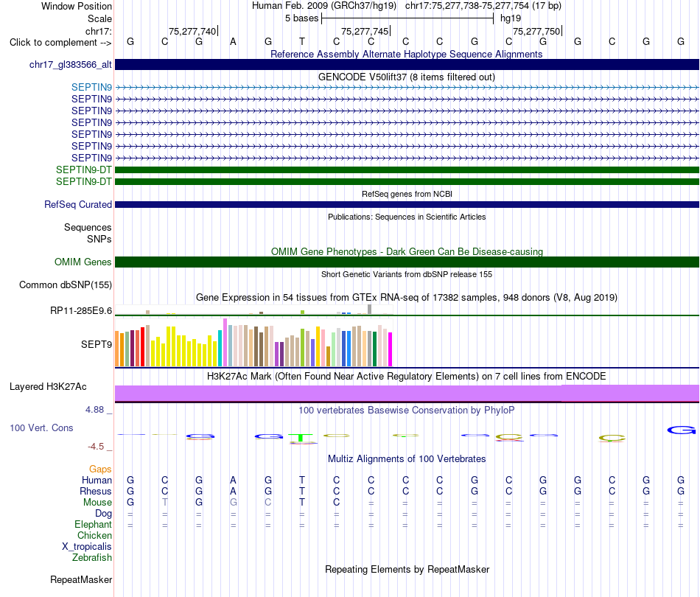Viewport: 700px width, 597px height.
Task: Click the large blue G in conservation logo
Action: coord(682,430)
